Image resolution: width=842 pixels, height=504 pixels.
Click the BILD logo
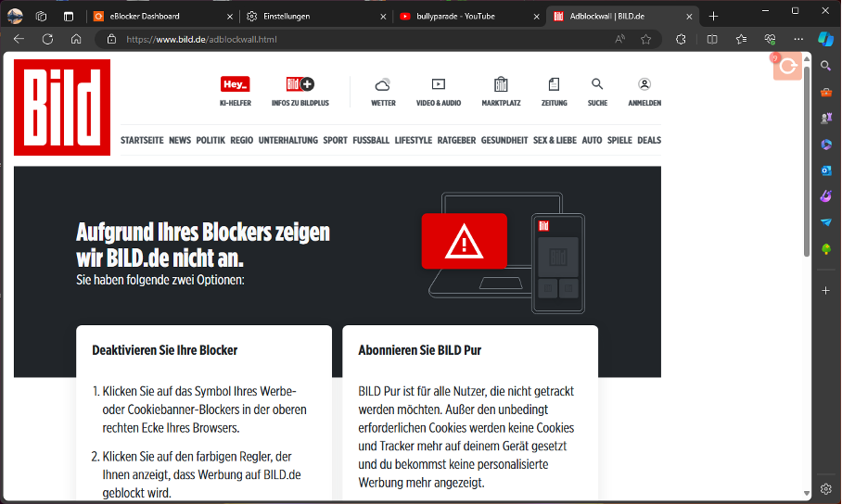(62, 107)
